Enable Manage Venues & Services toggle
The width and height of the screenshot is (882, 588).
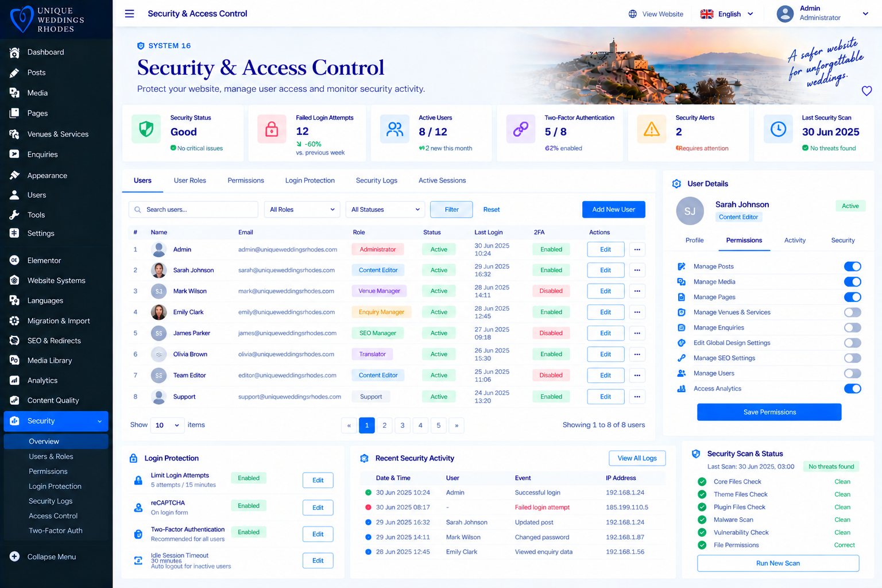tap(853, 312)
